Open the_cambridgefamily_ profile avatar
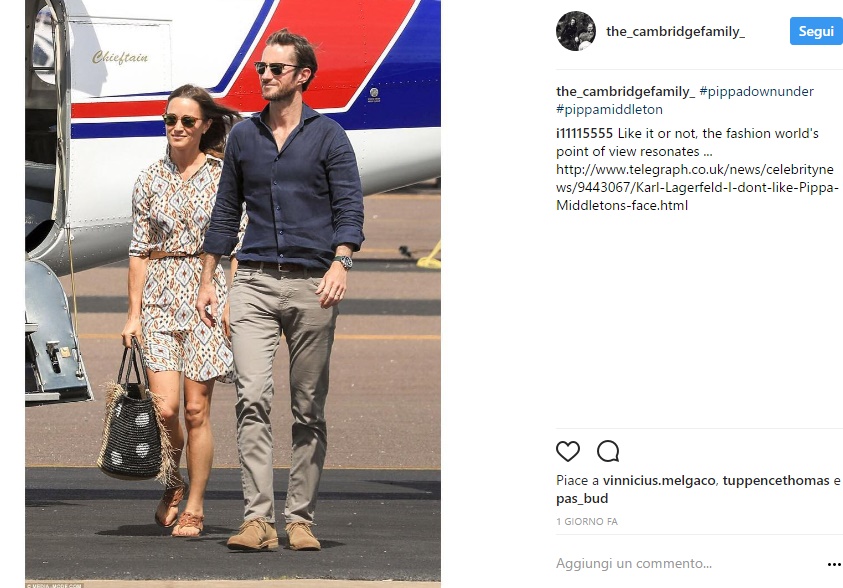 pyautogui.click(x=576, y=31)
